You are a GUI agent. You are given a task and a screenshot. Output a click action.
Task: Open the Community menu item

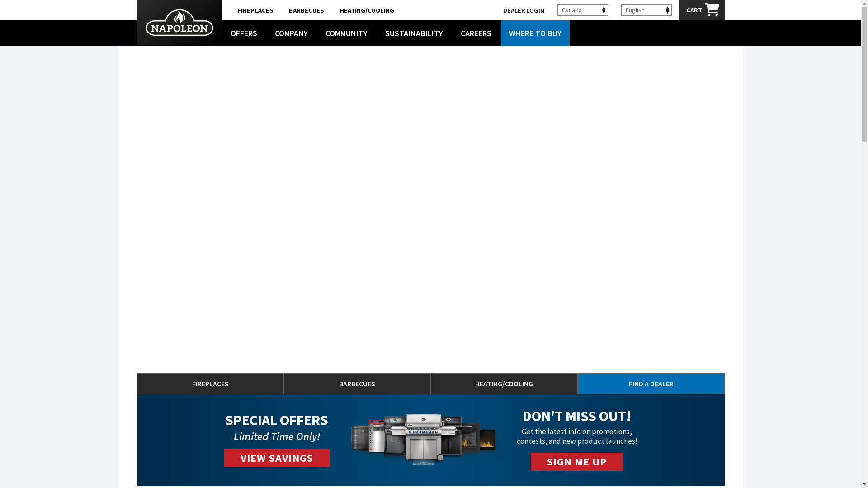346,33
